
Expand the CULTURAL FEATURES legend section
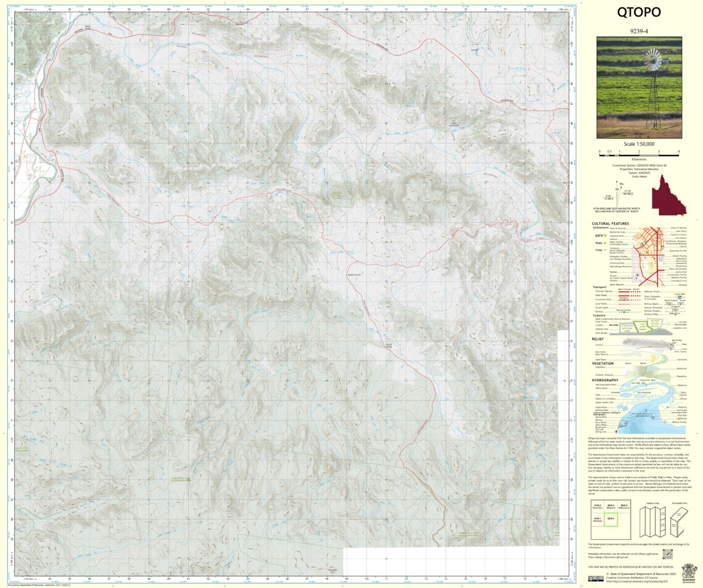tap(611, 224)
